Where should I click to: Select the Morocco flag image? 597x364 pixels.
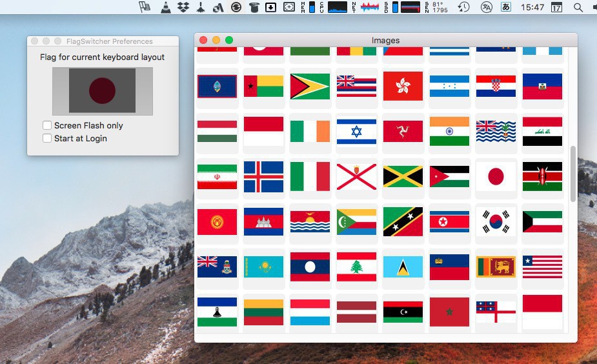tap(449, 312)
